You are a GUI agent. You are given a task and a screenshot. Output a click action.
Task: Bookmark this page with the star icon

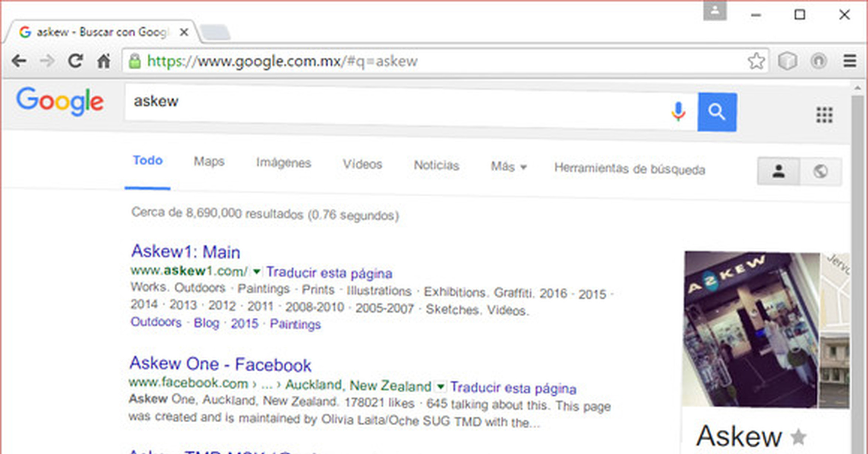(x=756, y=61)
